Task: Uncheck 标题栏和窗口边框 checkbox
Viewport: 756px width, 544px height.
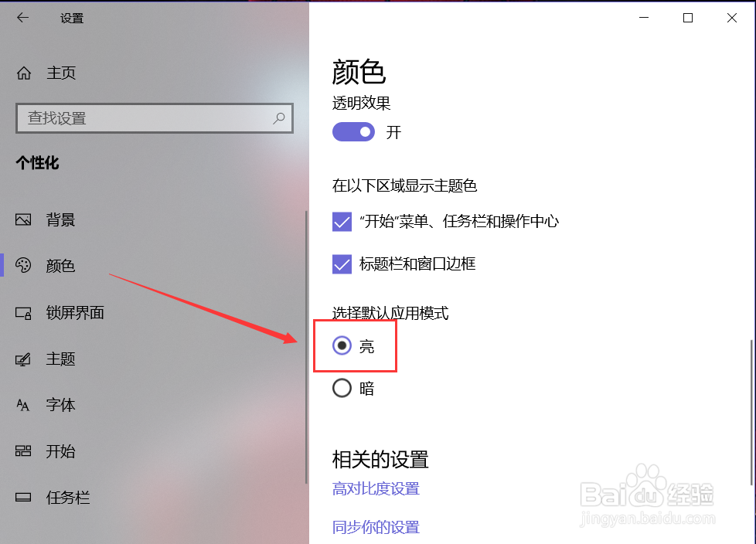Action: pyautogui.click(x=342, y=264)
